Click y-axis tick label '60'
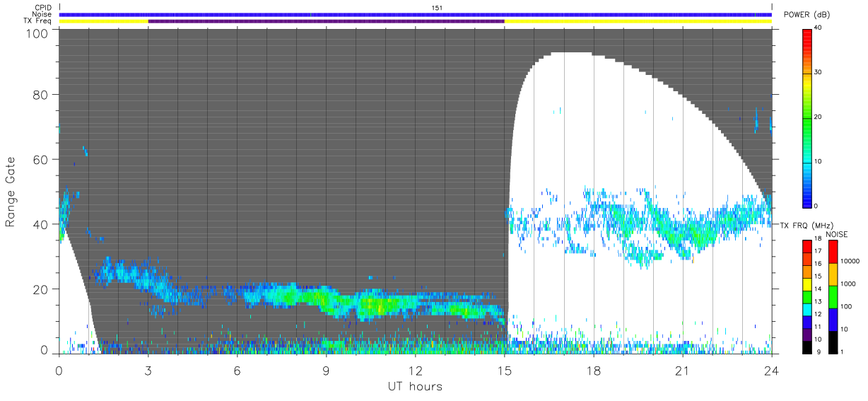The width and height of the screenshot is (868, 401). pos(40,160)
